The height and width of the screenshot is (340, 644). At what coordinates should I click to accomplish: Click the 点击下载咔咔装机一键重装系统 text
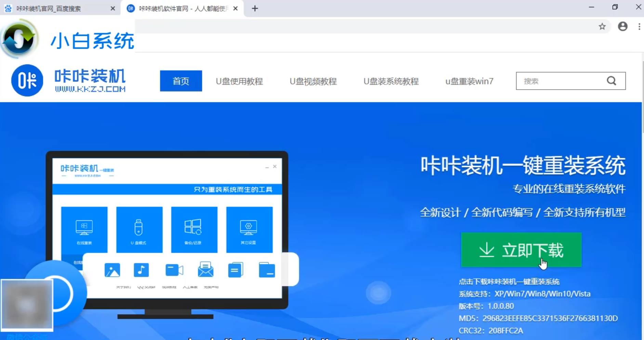(x=509, y=282)
